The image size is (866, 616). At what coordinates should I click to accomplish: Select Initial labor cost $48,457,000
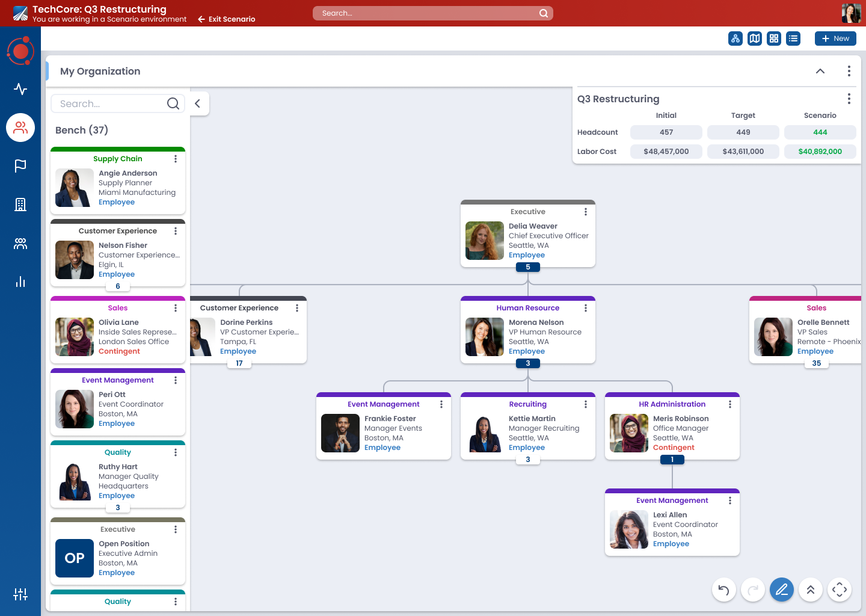click(666, 152)
